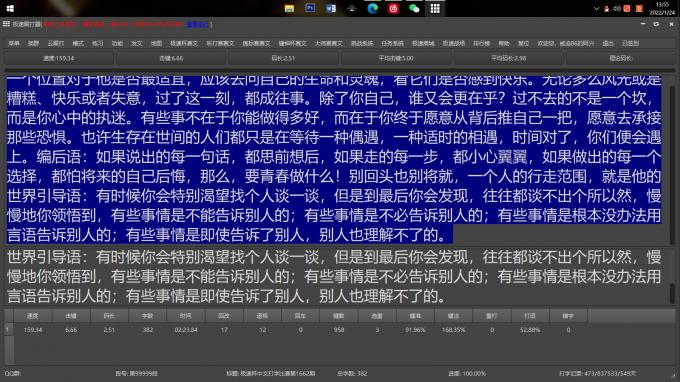Image resolution: width=680 pixels, height=382 pixels.
Task: Click the 字数 column header
Action: (x=147, y=316)
